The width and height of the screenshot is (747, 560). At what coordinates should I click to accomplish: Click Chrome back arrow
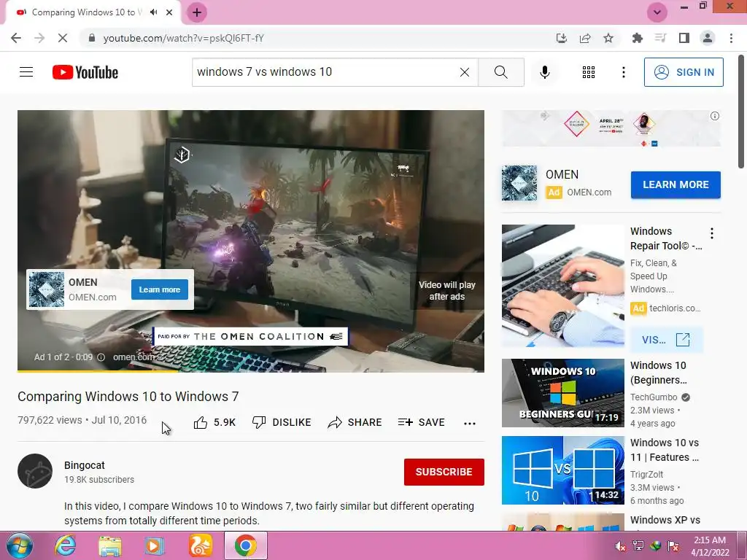[16, 38]
